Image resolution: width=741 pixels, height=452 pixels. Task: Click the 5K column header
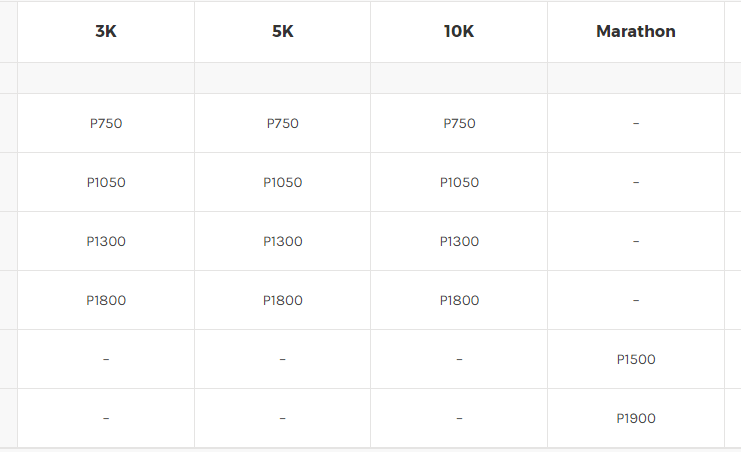[x=283, y=31]
